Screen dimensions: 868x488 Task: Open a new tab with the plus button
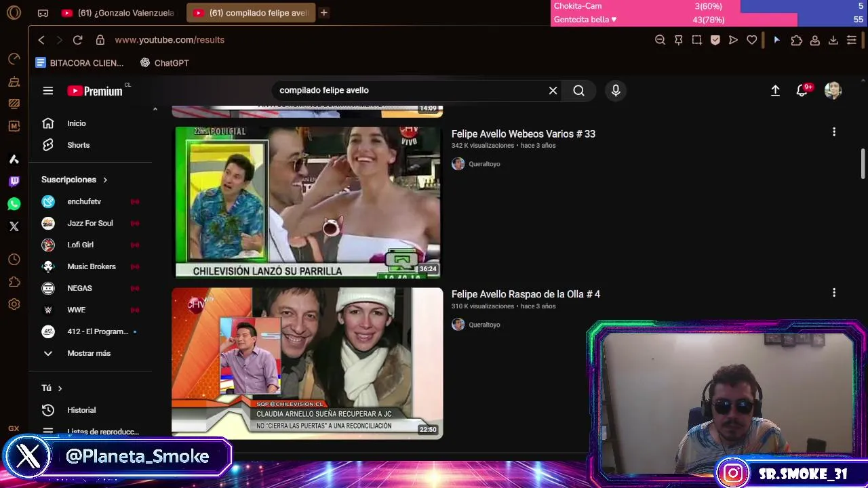click(324, 13)
